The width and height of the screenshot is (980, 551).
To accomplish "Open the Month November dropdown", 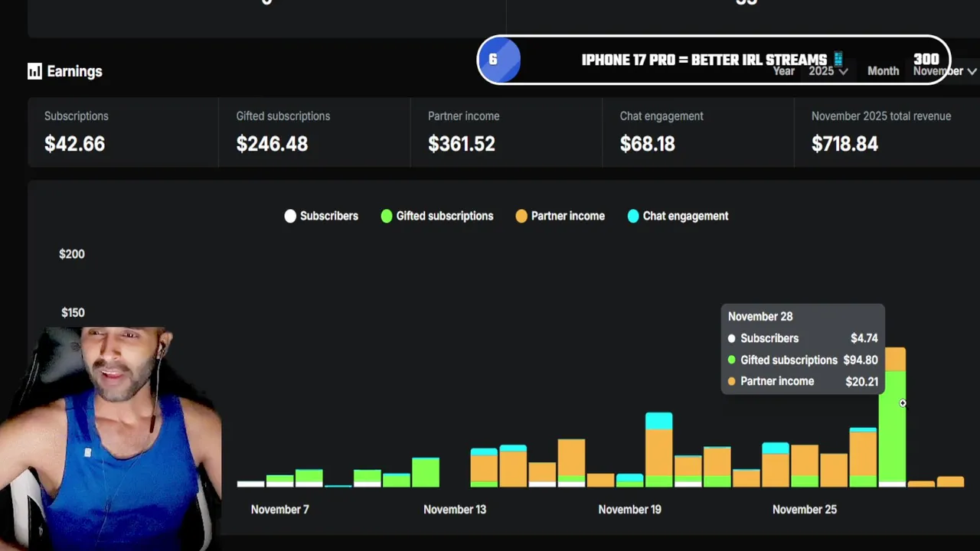I will [945, 71].
